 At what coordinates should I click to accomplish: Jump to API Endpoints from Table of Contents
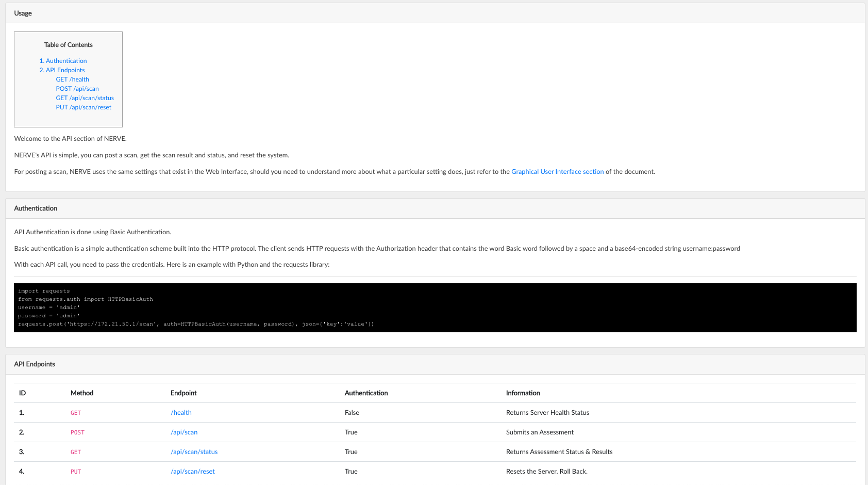62,70
